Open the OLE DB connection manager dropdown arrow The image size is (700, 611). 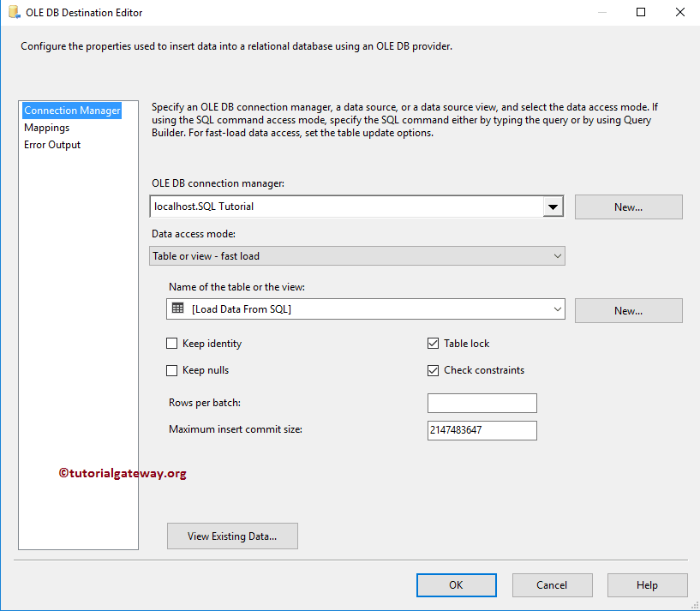(x=553, y=207)
